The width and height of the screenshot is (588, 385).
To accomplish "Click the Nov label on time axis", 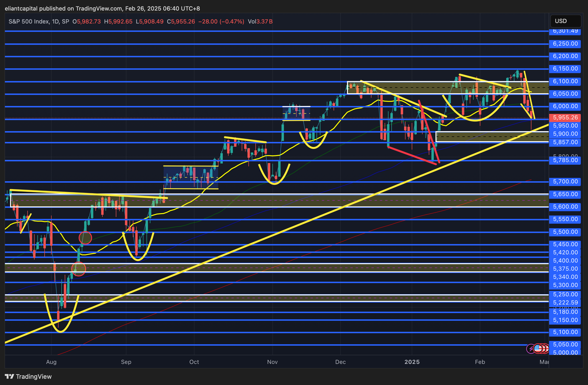I will [x=272, y=362].
